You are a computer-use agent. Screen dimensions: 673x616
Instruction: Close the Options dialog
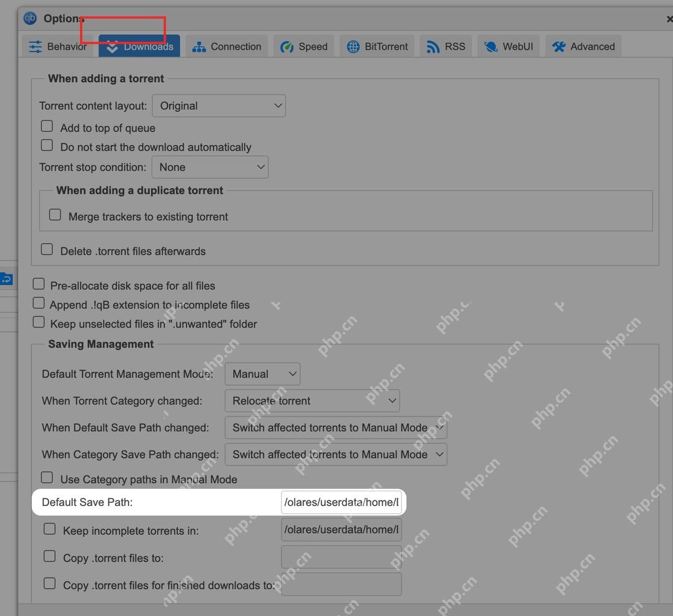point(669,19)
